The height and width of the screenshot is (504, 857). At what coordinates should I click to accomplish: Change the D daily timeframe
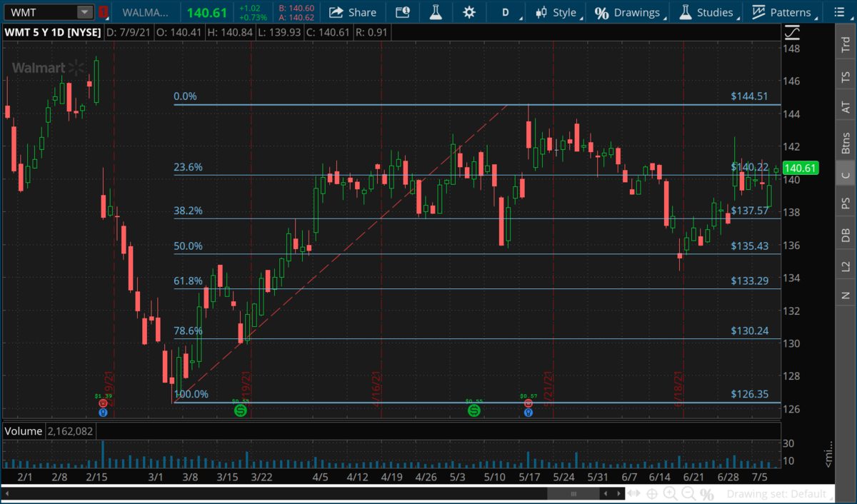(x=507, y=12)
